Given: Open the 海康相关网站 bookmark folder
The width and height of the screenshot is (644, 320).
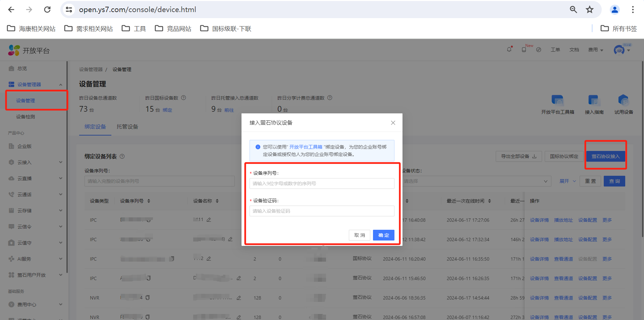Looking at the screenshot, I should (x=31, y=29).
